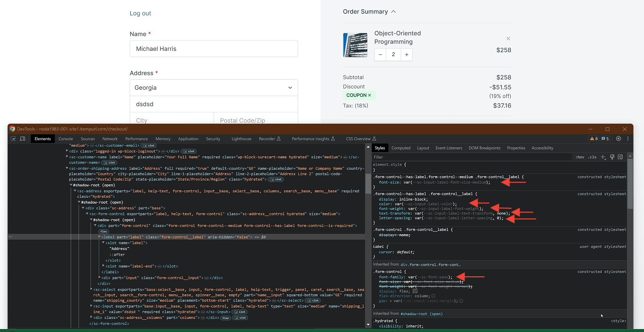Toggle the device toolbar emulation
Screen dimensions: 644x332
[x=22, y=139]
